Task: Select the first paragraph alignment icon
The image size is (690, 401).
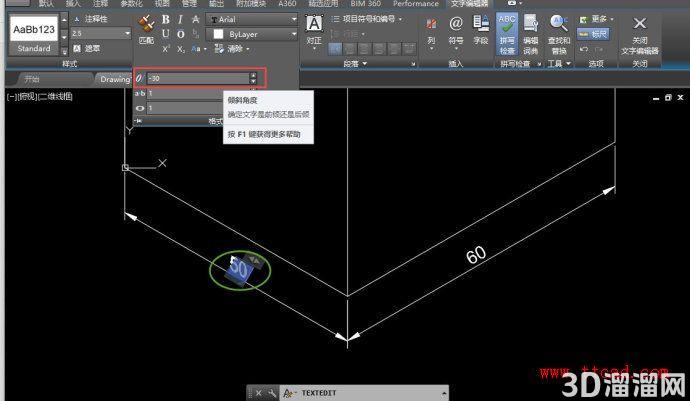Action: pos(334,48)
